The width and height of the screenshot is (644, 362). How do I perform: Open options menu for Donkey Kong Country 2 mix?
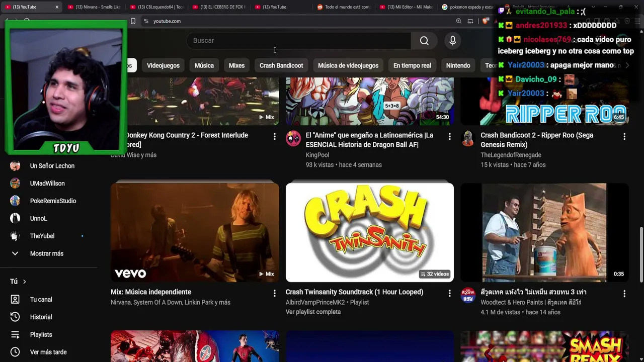point(275,136)
